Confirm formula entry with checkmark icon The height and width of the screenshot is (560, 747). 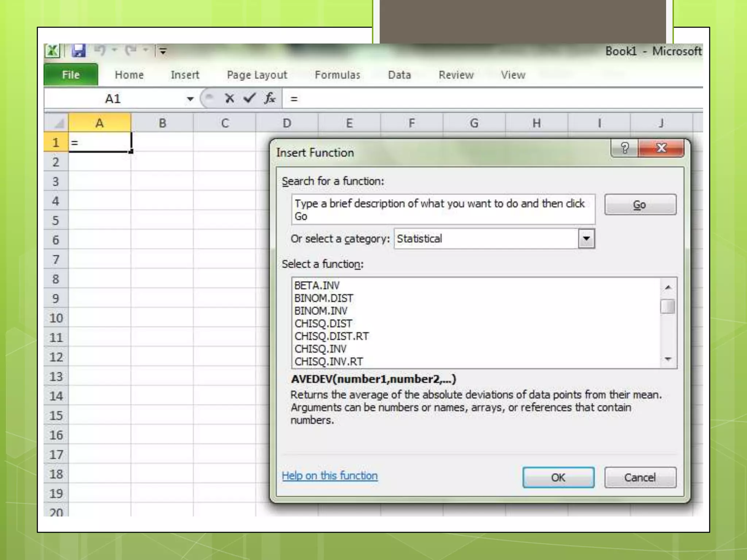click(249, 98)
